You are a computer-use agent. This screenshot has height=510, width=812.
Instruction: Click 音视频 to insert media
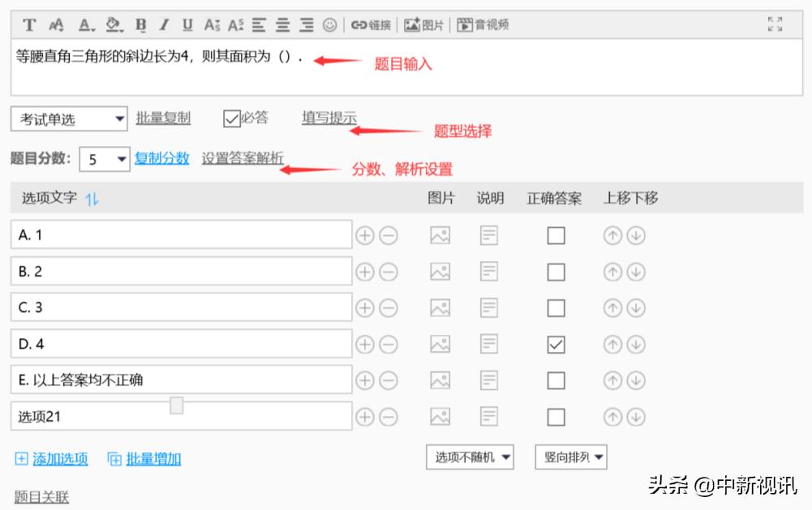pyautogui.click(x=483, y=25)
